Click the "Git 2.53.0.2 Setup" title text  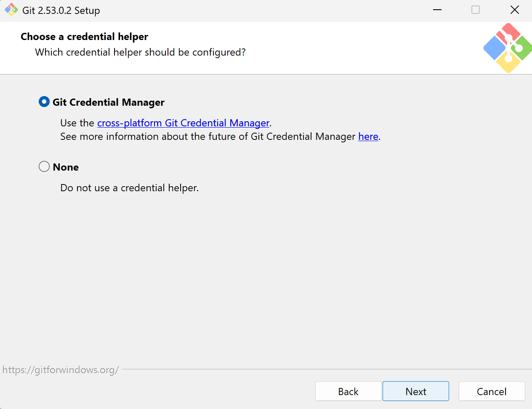point(61,11)
